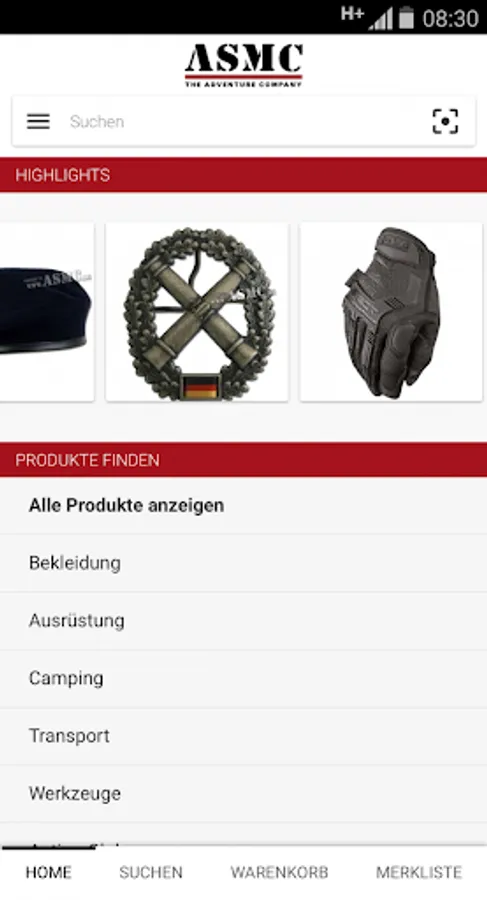Open the Ausrüstung category
The height and width of the screenshot is (900, 487).
[x=244, y=621]
